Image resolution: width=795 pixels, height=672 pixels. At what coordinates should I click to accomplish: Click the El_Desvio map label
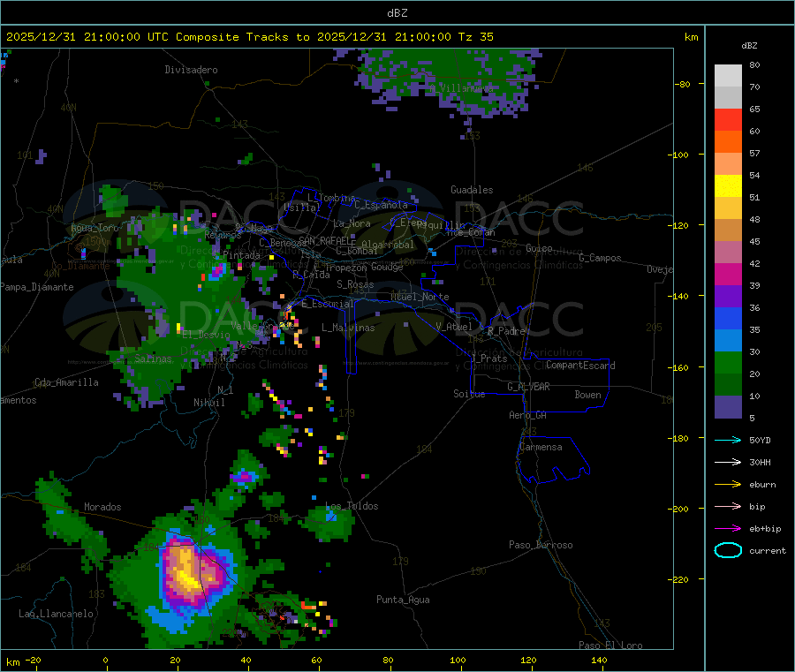coord(206,335)
